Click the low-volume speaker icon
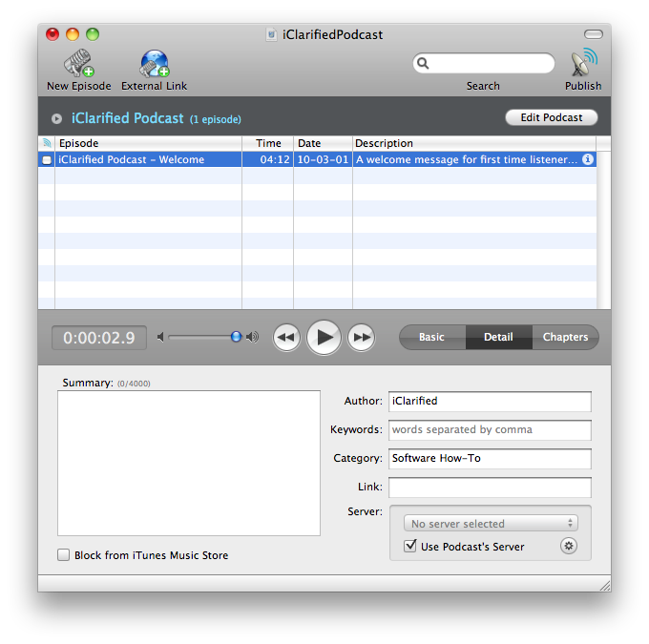Viewport: 649px width, 644px height. click(160, 338)
